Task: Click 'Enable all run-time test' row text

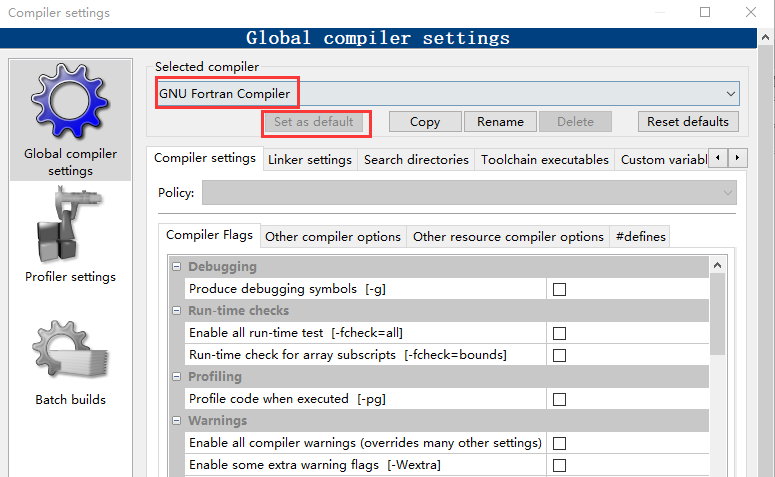Action: tap(296, 333)
